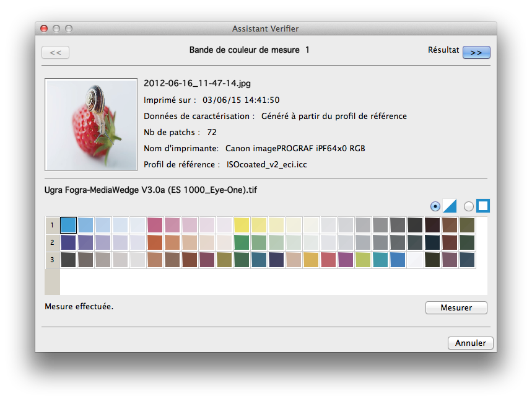532x401 pixels.
Task: Select the saturated green patch in row 2
Action: (x=242, y=242)
